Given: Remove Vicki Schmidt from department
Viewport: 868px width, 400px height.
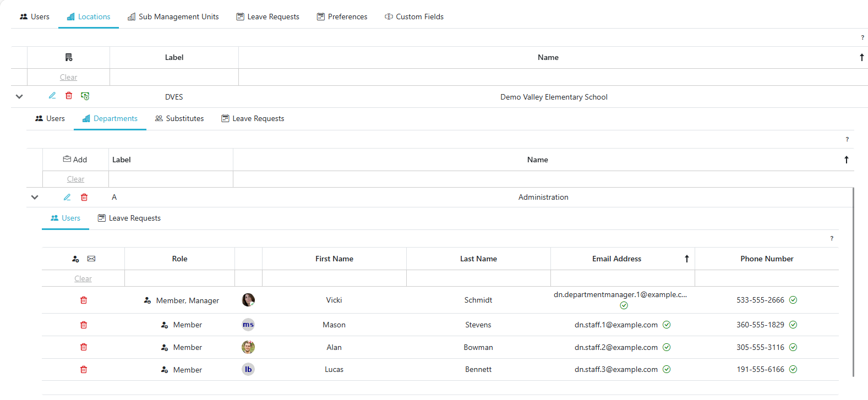Looking at the screenshot, I should click(x=84, y=300).
